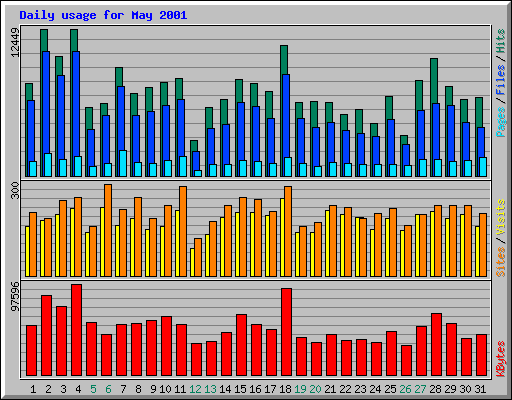Screen dimensions: 512x400
Task: Click weekend day 6 label
Action: [108, 389]
